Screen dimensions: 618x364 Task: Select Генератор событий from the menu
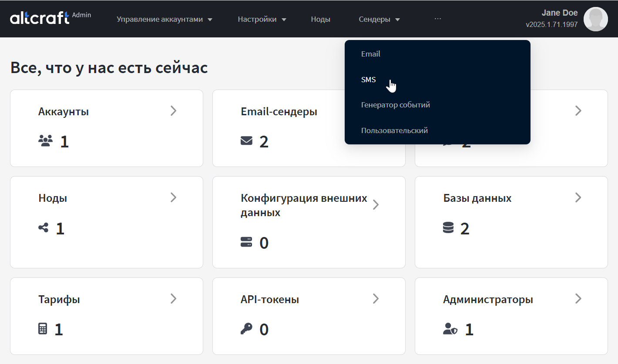(x=395, y=105)
